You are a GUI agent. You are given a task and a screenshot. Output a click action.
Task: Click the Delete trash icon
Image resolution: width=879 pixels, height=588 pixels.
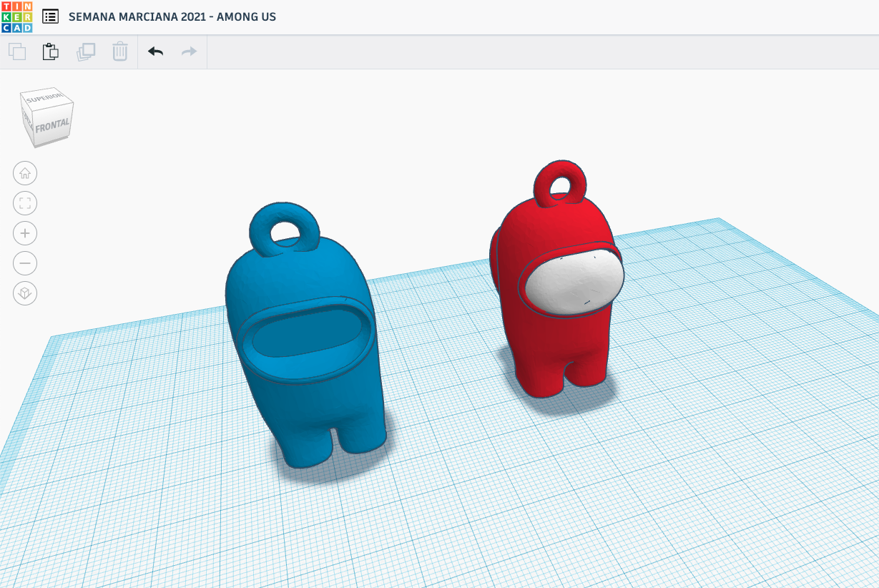point(120,52)
